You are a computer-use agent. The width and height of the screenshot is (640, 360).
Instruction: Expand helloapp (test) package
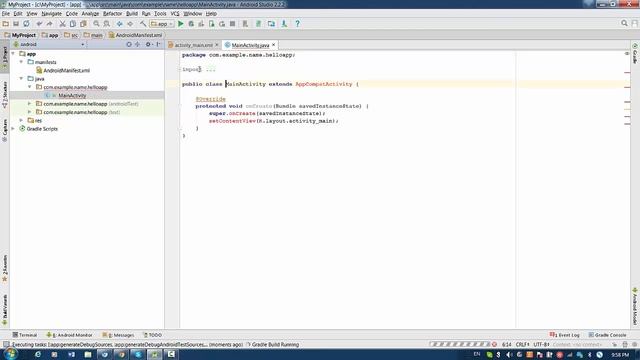pos(29,112)
